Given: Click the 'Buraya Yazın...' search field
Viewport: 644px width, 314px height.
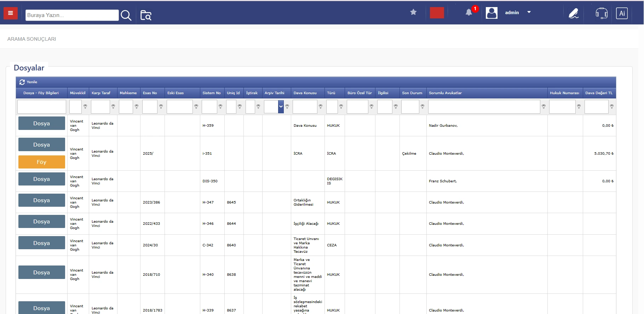Looking at the screenshot, I should (x=72, y=15).
